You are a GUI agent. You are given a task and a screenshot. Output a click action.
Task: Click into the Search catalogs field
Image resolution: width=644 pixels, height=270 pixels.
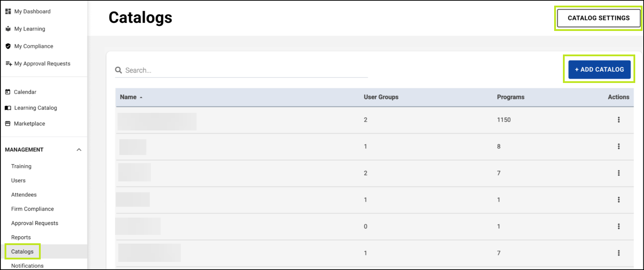pyautogui.click(x=246, y=70)
